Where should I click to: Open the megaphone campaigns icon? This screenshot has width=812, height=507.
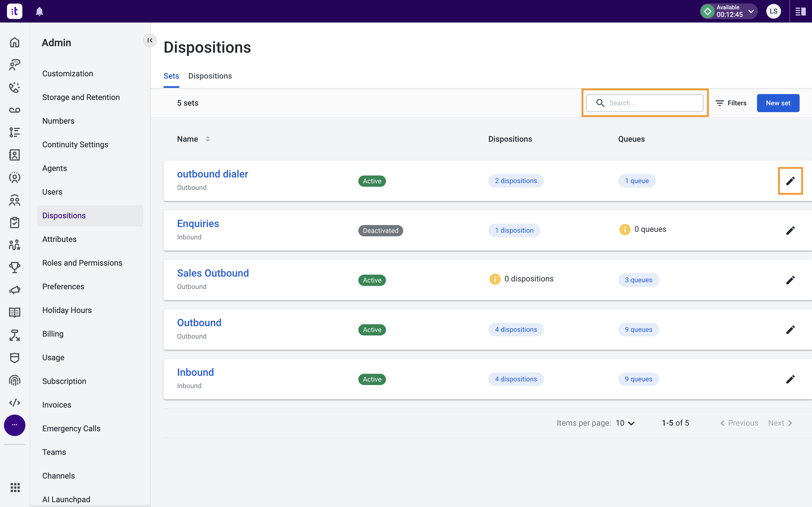coord(14,290)
